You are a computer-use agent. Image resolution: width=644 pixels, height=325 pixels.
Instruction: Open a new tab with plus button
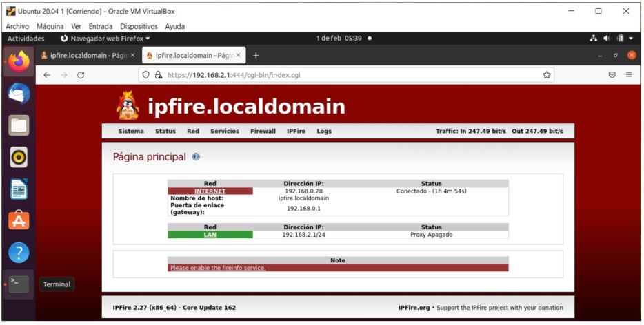coord(256,55)
